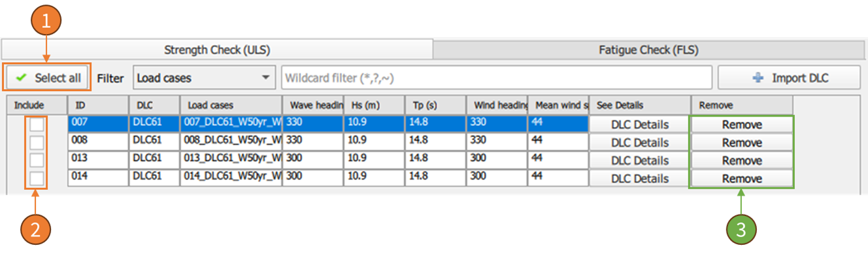Click the mean wind 44 cell in row 008
Viewport: 868px width, 256px height.
click(559, 142)
